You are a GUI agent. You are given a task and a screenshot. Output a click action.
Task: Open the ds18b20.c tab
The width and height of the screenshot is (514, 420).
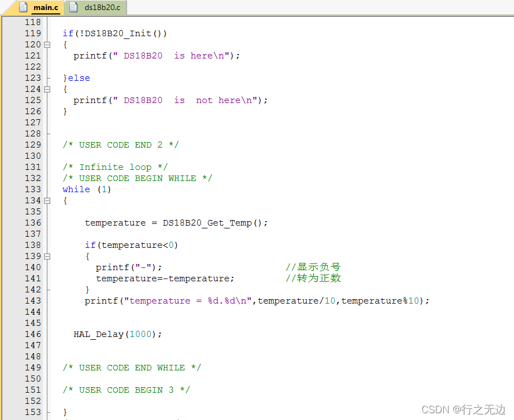click(95, 7)
